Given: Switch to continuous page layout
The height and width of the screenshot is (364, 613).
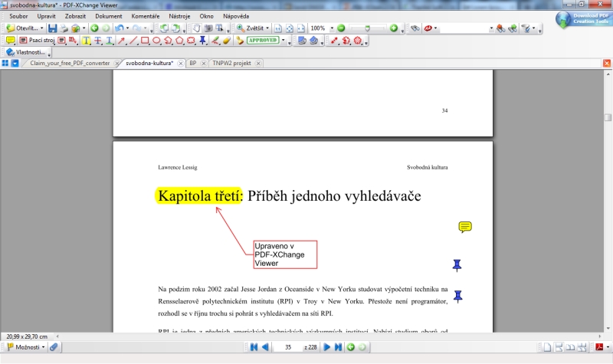Looking at the screenshot, I should pyautogui.click(x=559, y=347).
